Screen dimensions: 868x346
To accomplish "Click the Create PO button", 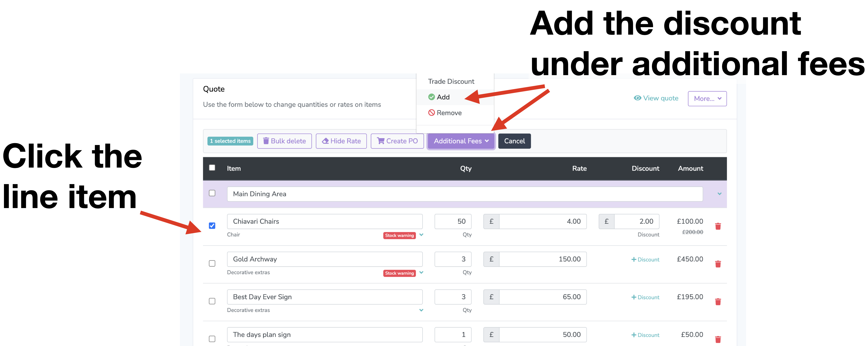I will click(397, 141).
